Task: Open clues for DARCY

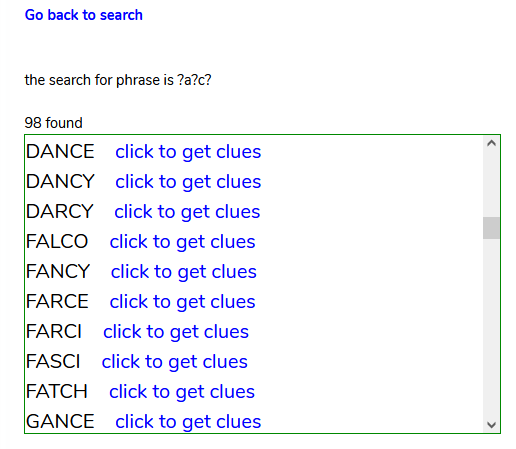Action: tap(187, 212)
